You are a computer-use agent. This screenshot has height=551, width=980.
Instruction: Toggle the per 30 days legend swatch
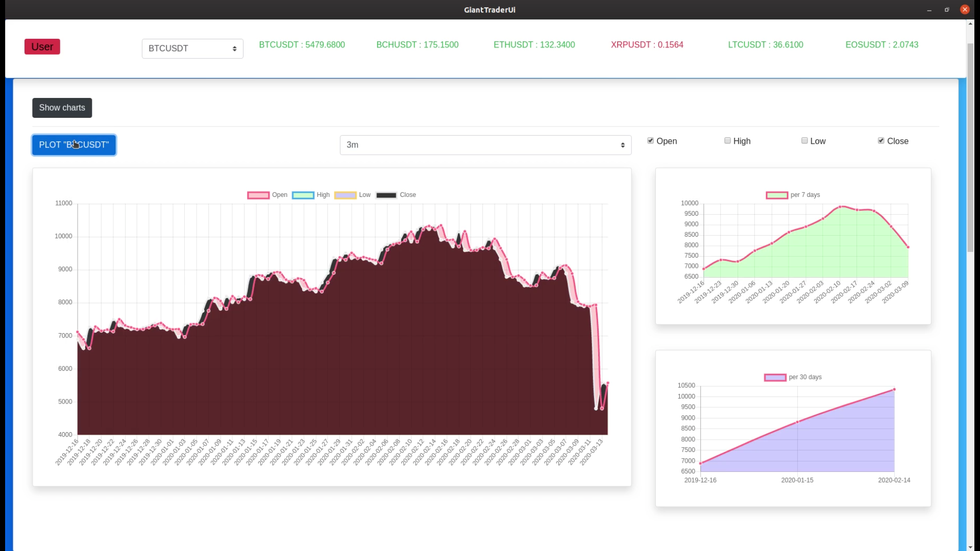click(775, 378)
